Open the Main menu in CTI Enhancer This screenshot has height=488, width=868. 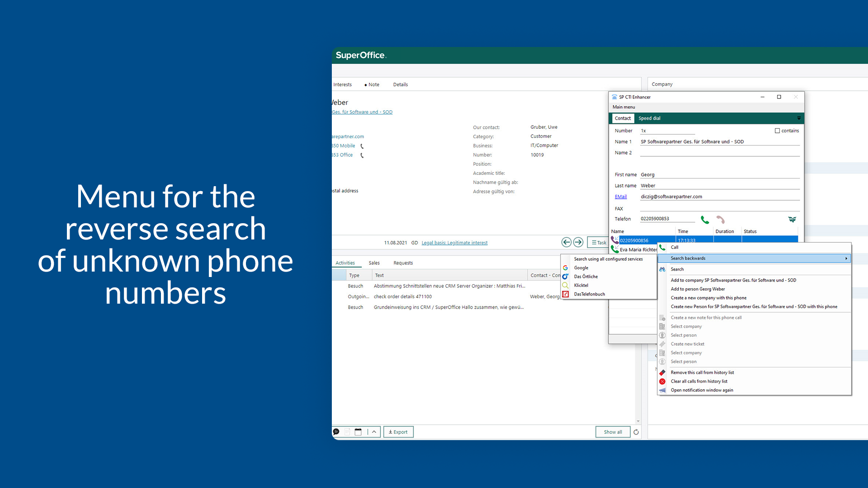(x=623, y=107)
